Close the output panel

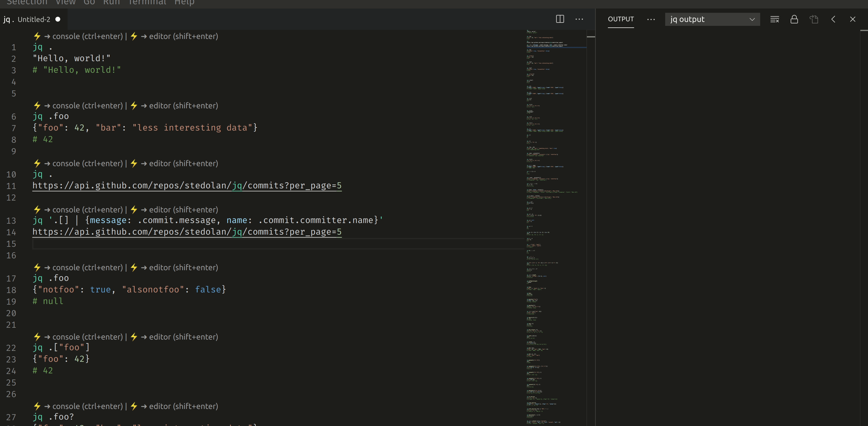(852, 19)
